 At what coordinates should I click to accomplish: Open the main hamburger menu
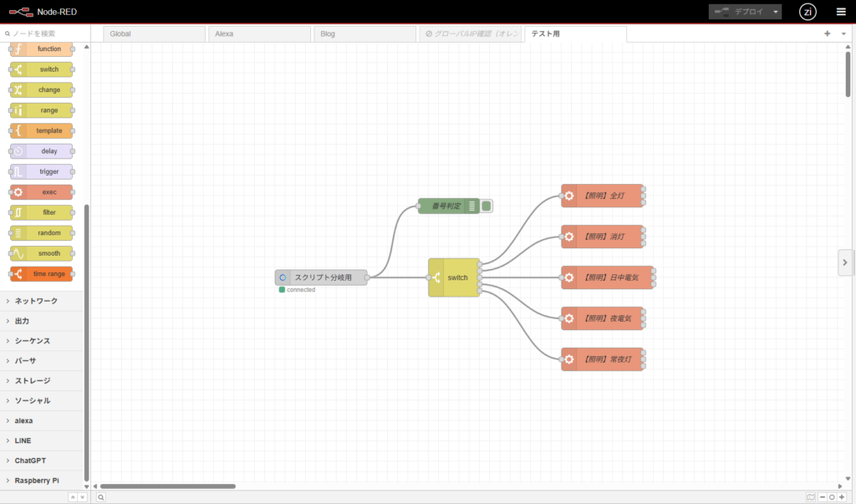click(x=841, y=12)
